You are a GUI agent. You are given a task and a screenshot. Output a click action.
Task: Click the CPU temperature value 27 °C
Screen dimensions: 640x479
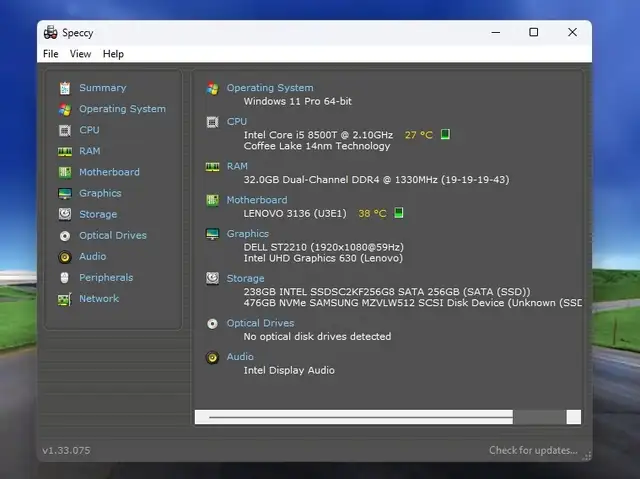pos(419,135)
